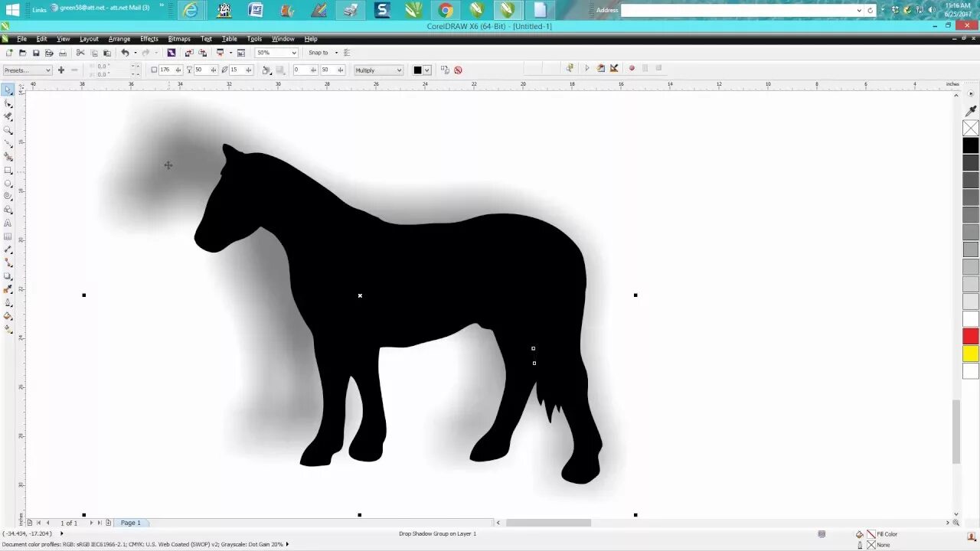This screenshot has height=551, width=980.
Task: Select the Drop Shadow interactive tool
Action: click(x=8, y=275)
